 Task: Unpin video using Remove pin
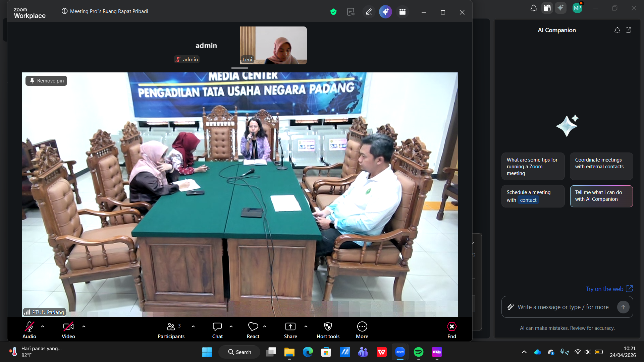pyautogui.click(x=46, y=80)
